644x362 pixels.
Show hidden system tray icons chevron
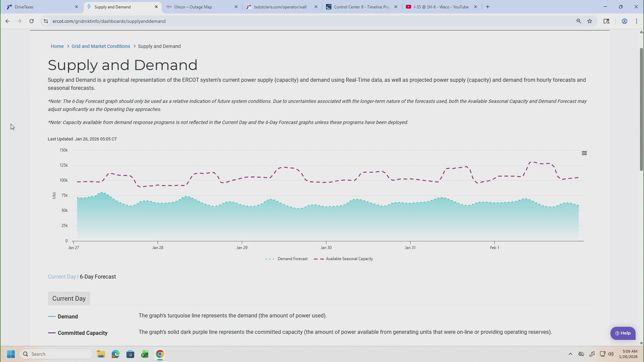570,354
